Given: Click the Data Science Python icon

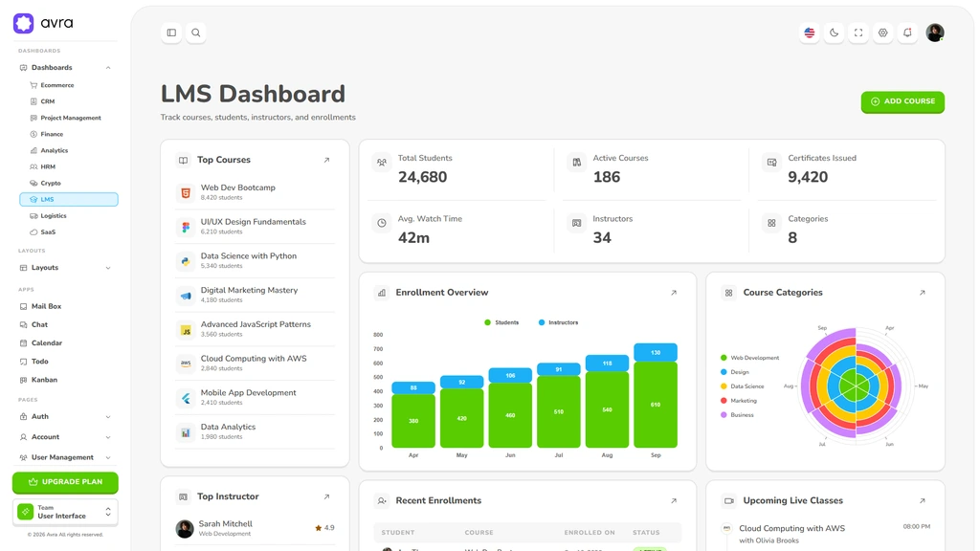Looking at the screenshot, I should (x=186, y=261).
